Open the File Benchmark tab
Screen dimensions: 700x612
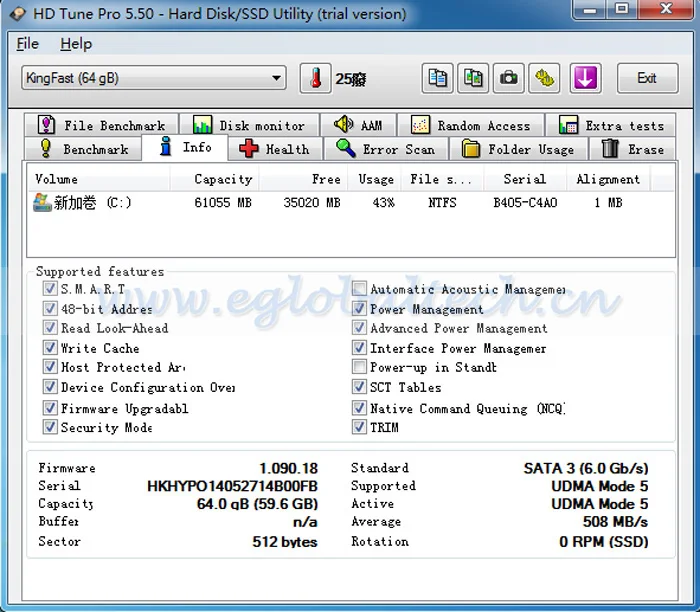[x=102, y=125]
